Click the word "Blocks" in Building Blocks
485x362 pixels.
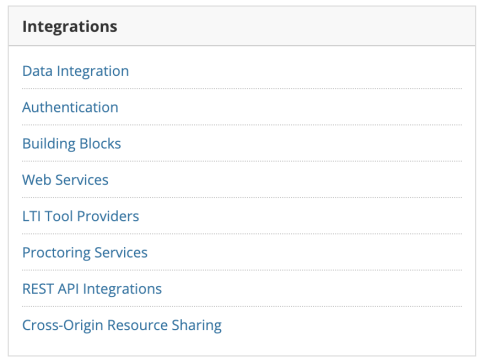[100, 144]
